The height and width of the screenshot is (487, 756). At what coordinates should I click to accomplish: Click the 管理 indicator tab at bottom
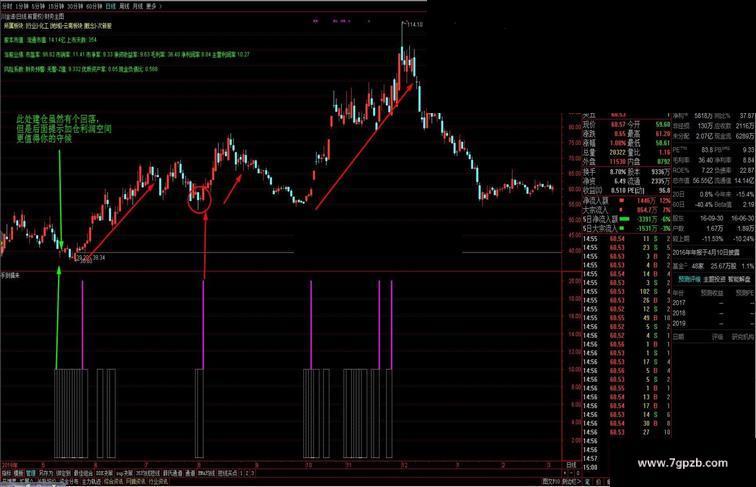[31, 473]
